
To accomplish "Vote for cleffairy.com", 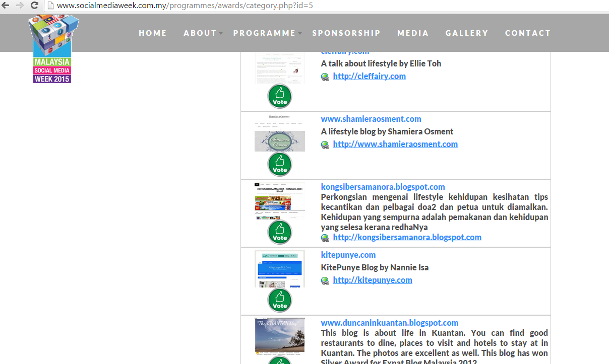I will click(280, 96).
